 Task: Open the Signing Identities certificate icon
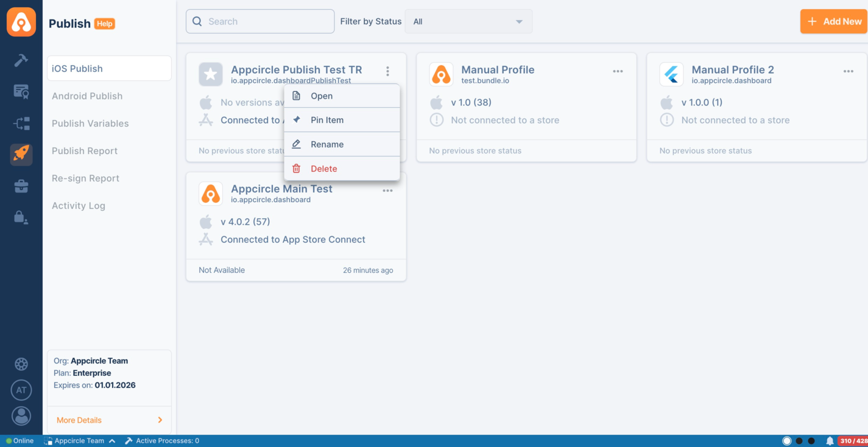21,91
